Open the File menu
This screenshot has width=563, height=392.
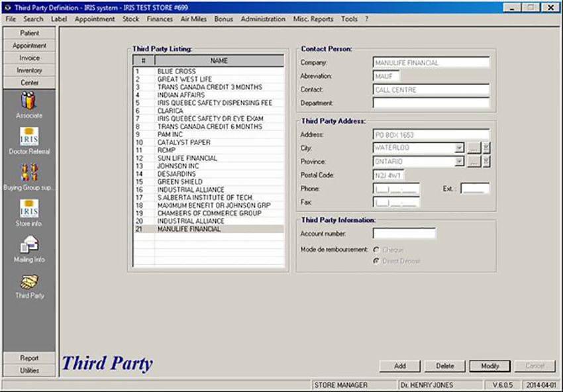tap(11, 19)
